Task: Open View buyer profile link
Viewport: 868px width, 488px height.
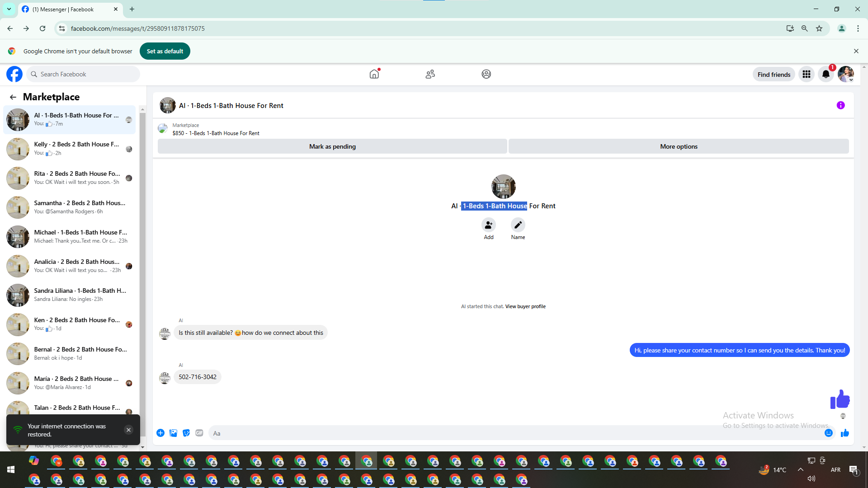Action: coord(525,306)
